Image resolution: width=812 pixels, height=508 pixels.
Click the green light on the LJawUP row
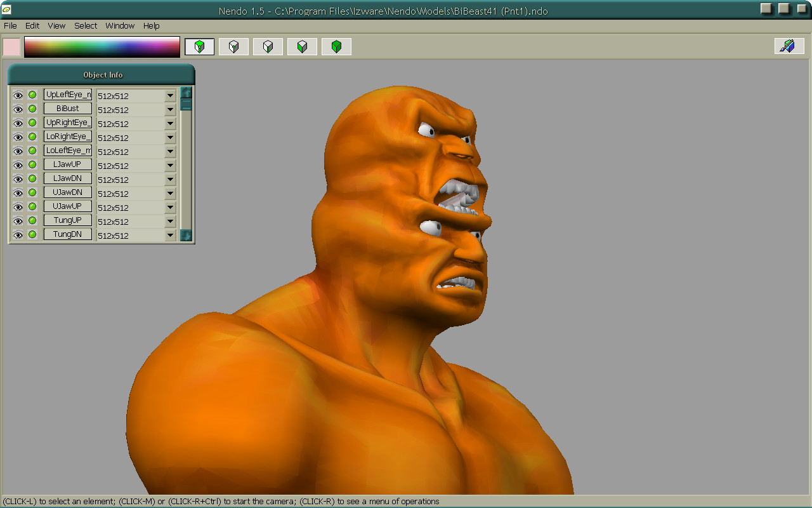pyautogui.click(x=32, y=164)
